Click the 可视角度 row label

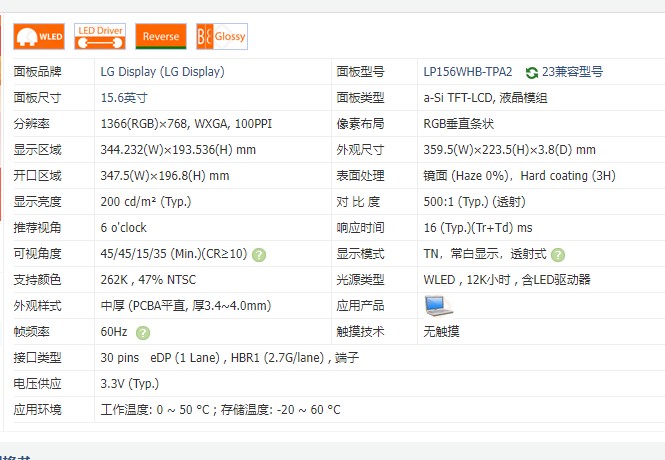pyautogui.click(x=37, y=254)
